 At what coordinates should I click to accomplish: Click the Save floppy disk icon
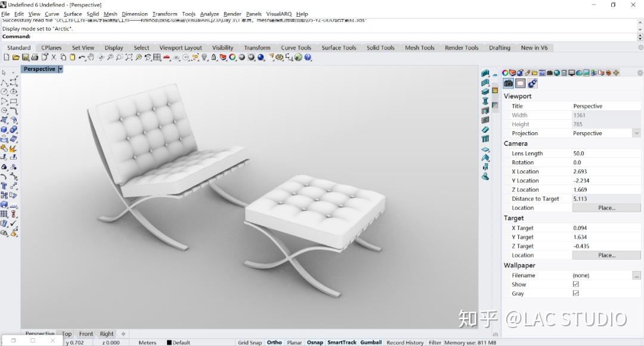tap(26, 57)
